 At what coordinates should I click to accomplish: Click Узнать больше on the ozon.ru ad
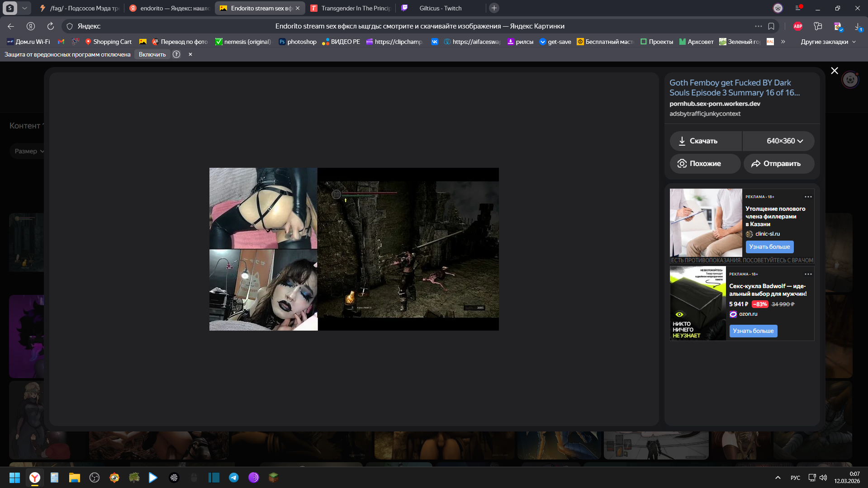coord(753,331)
